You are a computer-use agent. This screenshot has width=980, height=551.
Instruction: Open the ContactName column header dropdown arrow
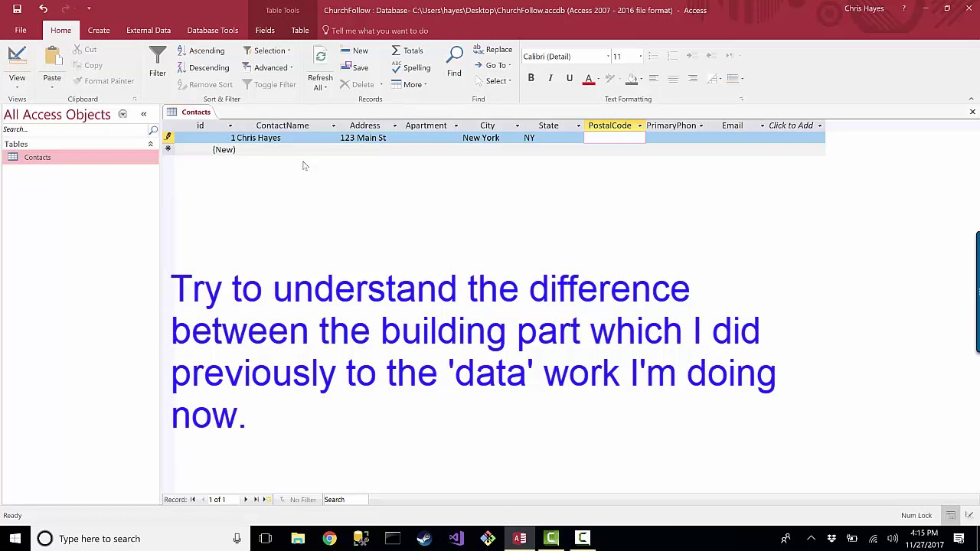333,126
